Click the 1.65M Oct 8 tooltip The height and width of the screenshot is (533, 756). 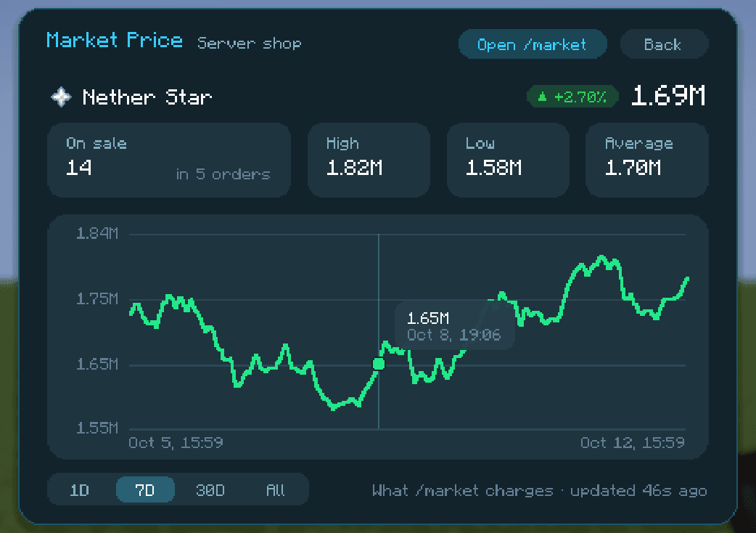click(454, 326)
